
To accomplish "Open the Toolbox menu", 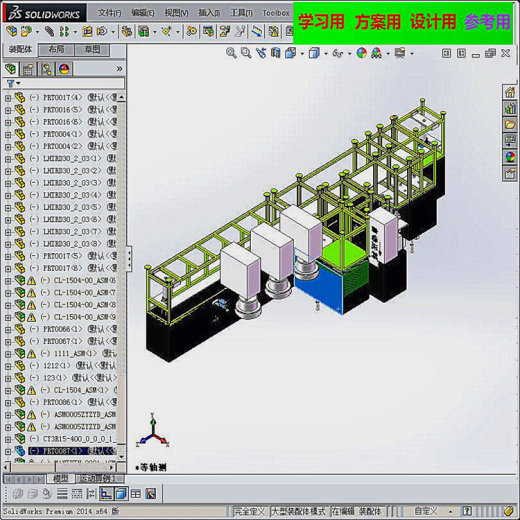I will click(276, 13).
